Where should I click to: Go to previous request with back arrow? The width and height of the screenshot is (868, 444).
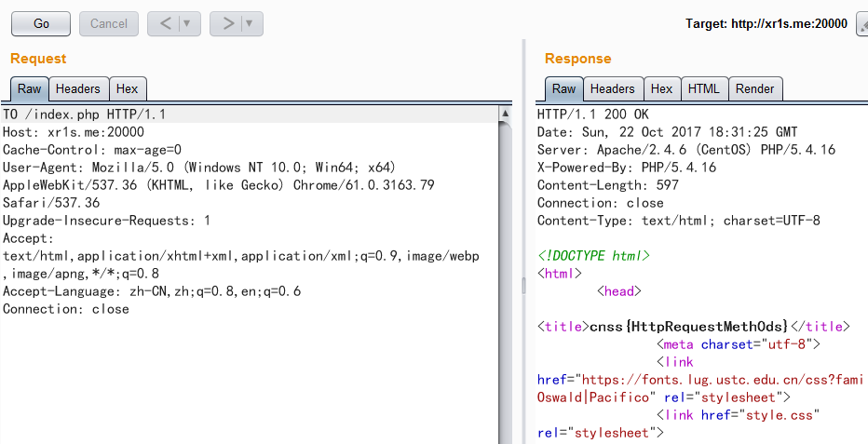[x=166, y=23]
